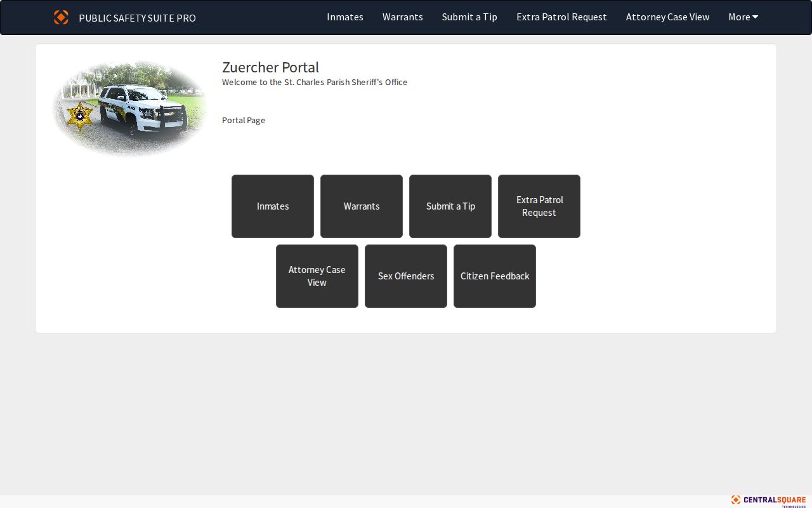Viewport: 812px width, 508px height.
Task: Select Warrants in the top navigation bar
Action: [403, 17]
